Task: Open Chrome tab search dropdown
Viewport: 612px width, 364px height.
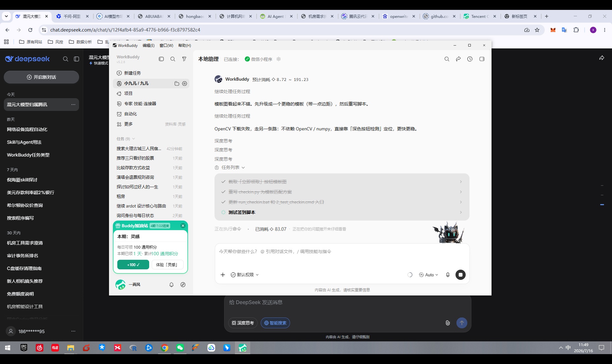Action: [x=6, y=16]
